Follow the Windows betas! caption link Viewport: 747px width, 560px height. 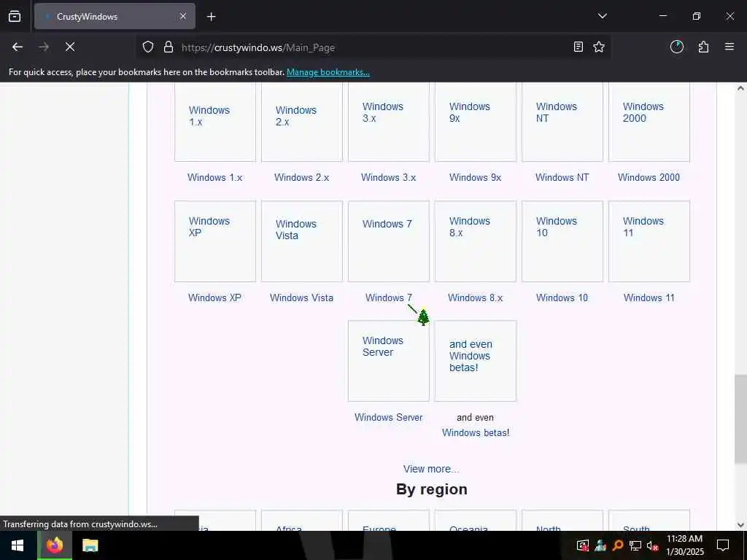click(476, 432)
